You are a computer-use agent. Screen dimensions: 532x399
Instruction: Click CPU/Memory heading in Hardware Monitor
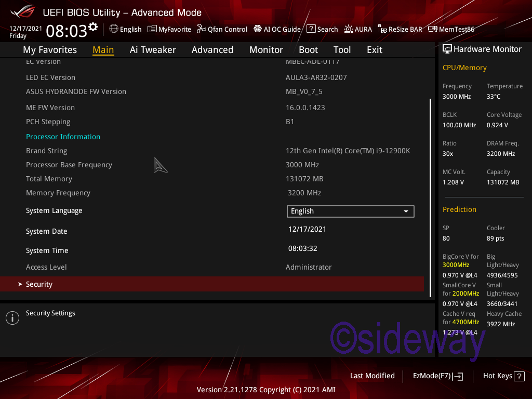(464, 68)
